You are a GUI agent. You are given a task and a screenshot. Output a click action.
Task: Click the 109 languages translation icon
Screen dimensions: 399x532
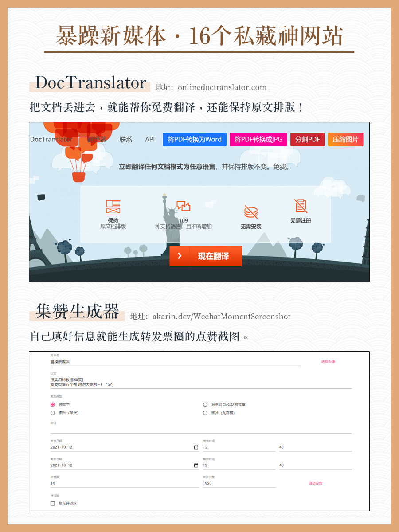pos(183,206)
